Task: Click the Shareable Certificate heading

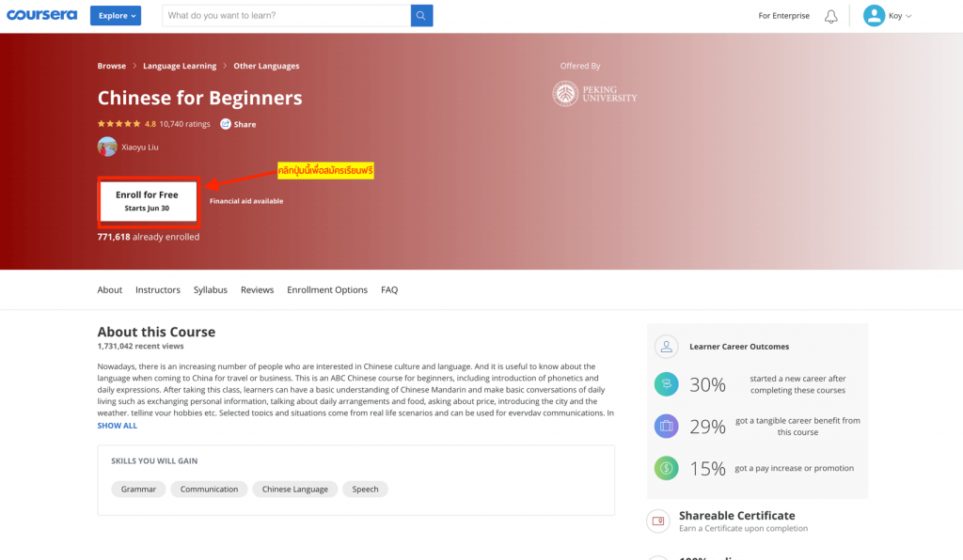Action: point(736,515)
